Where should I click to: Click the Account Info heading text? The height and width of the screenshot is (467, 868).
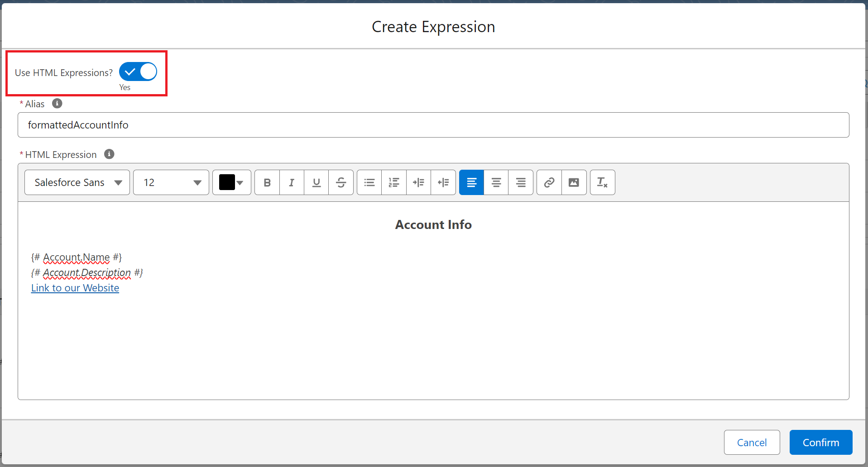(x=433, y=225)
